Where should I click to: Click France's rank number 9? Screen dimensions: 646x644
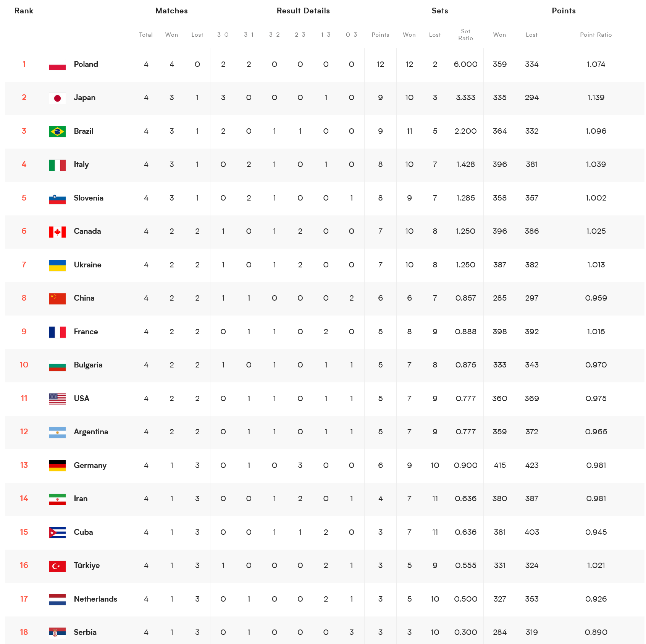(24, 332)
